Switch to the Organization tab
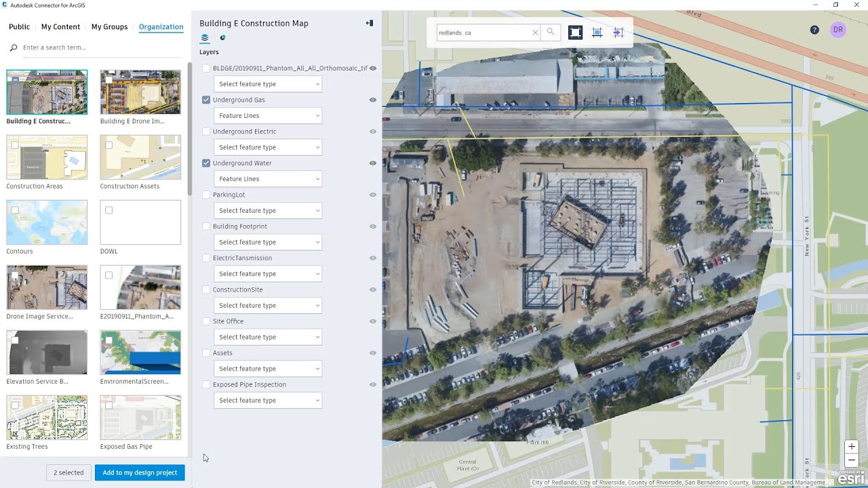The image size is (868, 488). click(x=161, y=27)
